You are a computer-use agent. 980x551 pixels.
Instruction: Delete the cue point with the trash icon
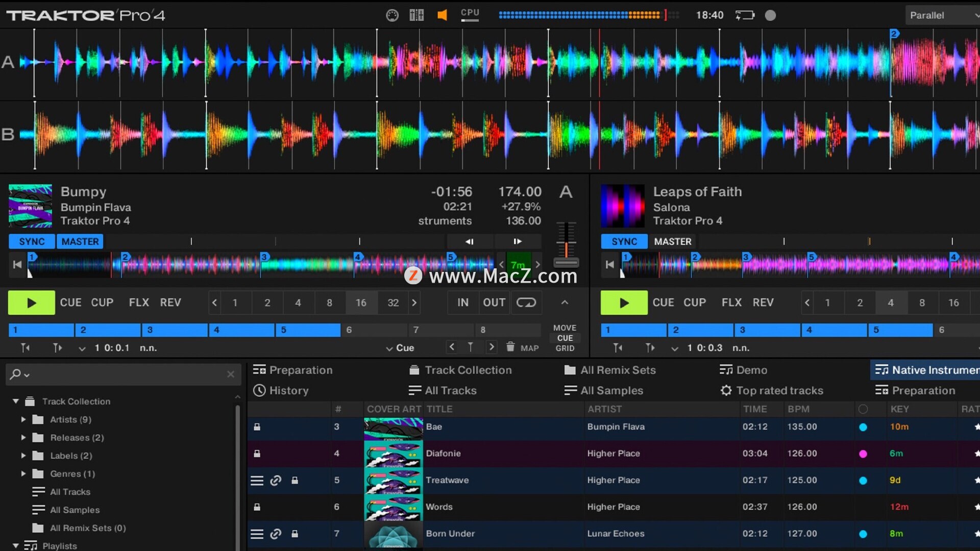(x=510, y=347)
